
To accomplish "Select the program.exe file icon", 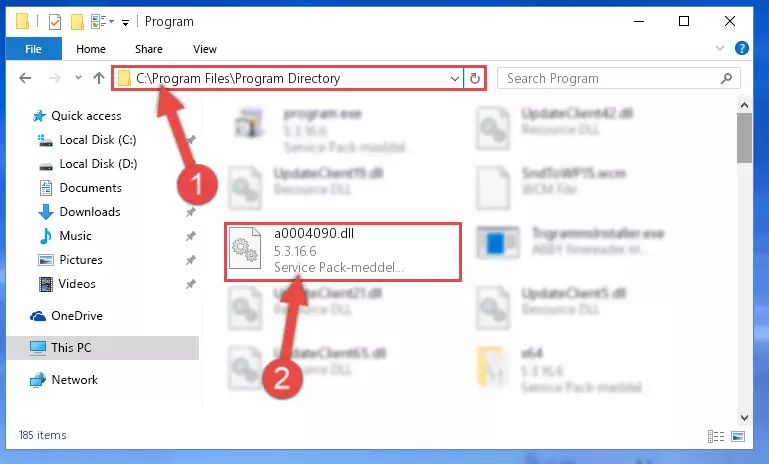I will coord(249,123).
